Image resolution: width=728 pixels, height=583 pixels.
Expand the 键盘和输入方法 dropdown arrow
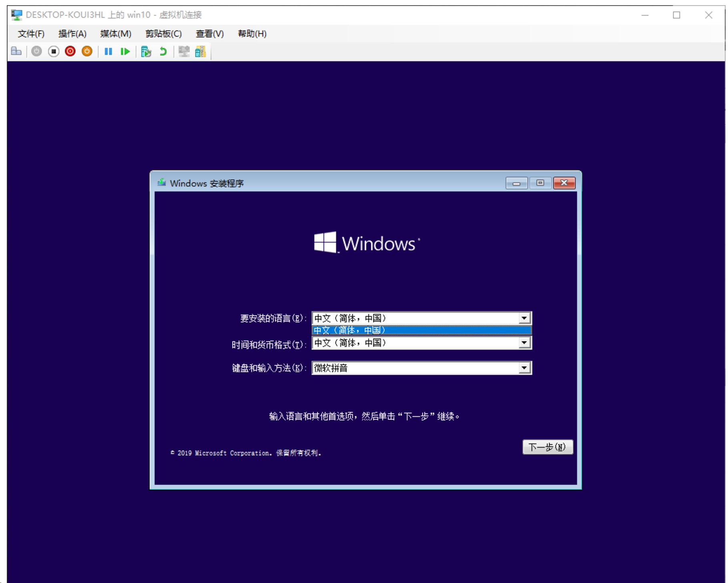pos(524,368)
